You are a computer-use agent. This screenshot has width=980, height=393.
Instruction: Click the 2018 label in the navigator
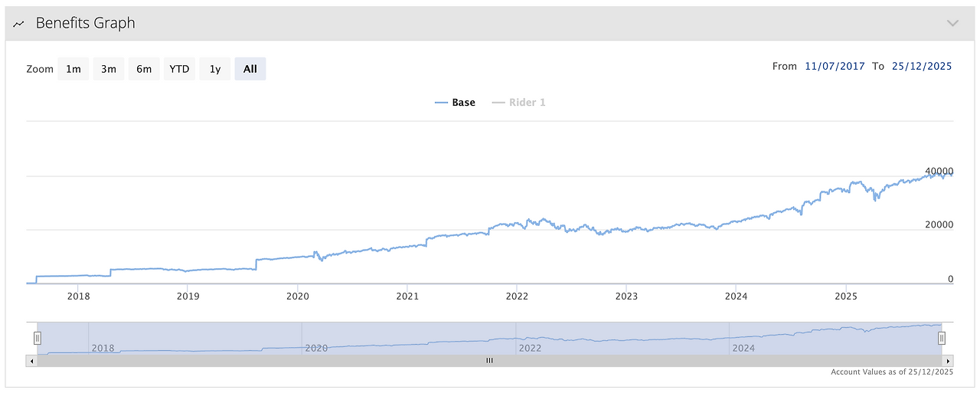pos(103,348)
